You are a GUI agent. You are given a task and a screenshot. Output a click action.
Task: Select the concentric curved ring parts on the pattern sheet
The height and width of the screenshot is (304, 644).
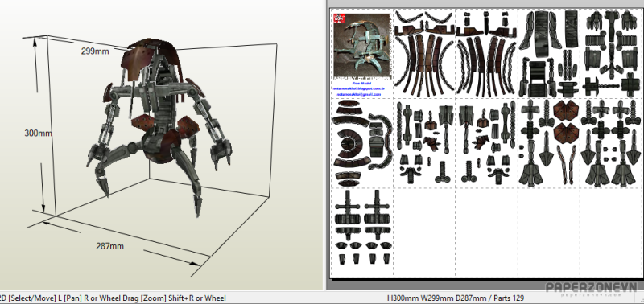(348, 143)
